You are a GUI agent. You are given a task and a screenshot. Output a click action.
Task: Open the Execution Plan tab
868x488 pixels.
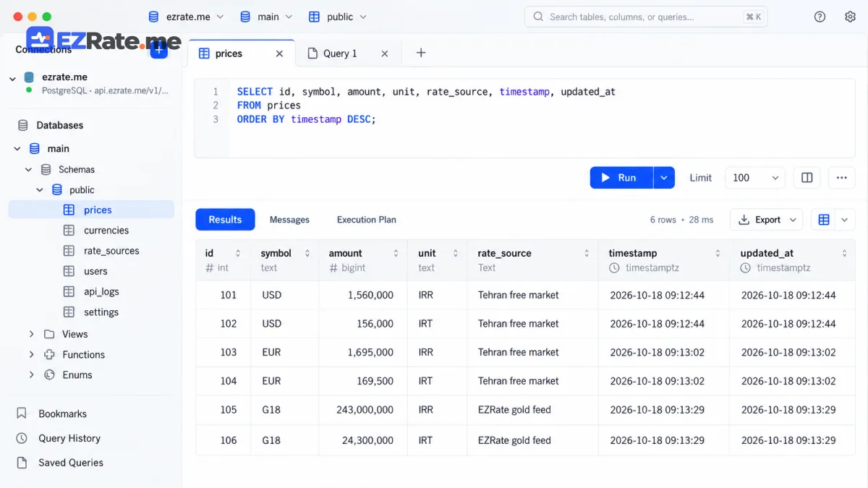click(x=367, y=220)
